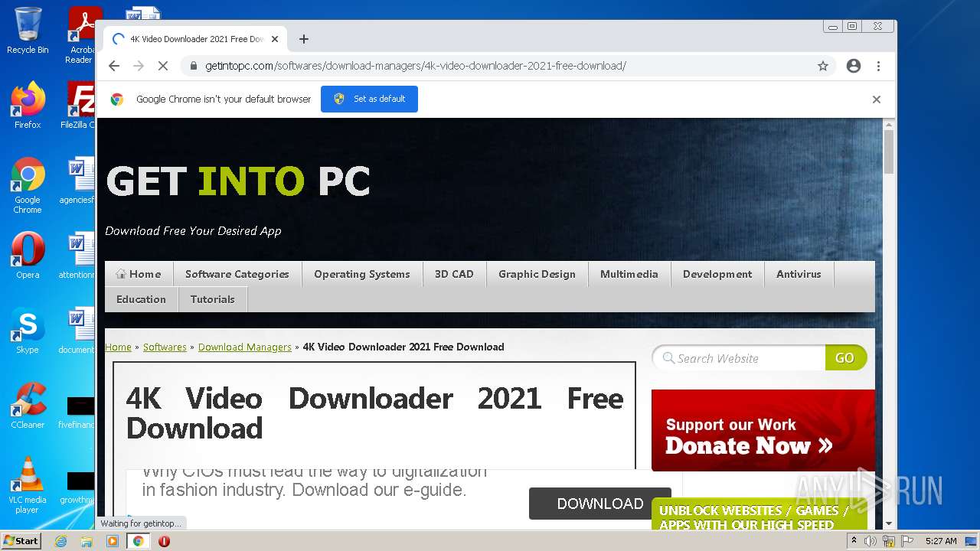980x551 pixels.
Task: Open the Software Categories menu
Action: [x=237, y=274]
